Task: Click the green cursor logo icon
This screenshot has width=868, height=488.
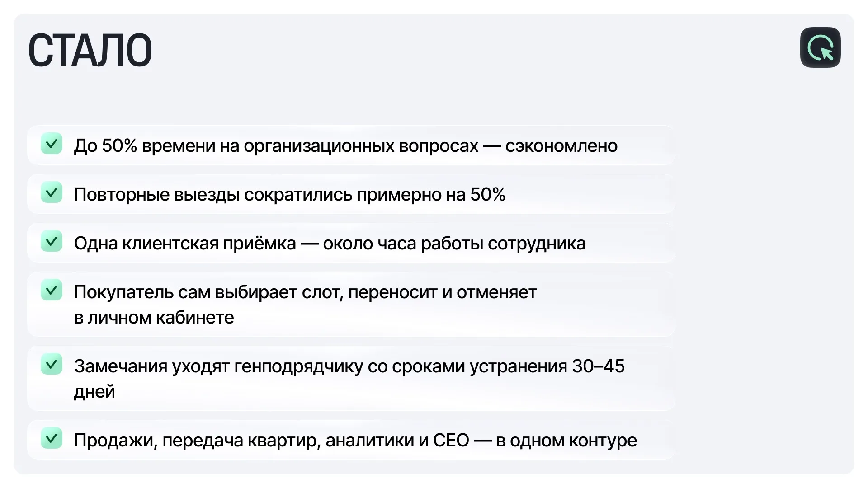Action: click(x=820, y=47)
